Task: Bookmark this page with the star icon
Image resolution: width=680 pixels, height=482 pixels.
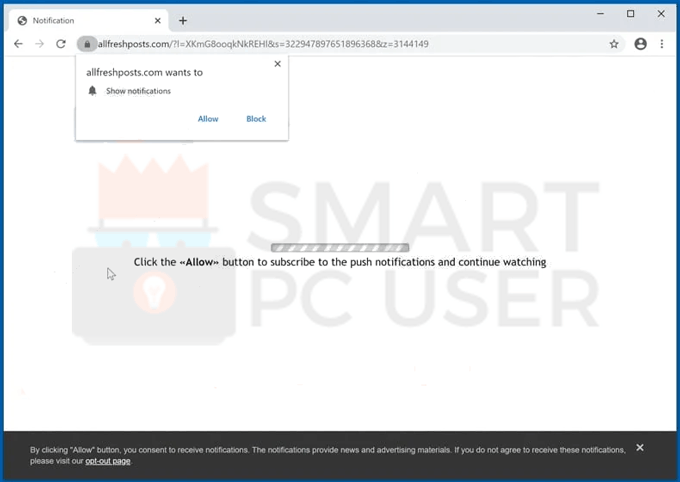Action: click(614, 44)
